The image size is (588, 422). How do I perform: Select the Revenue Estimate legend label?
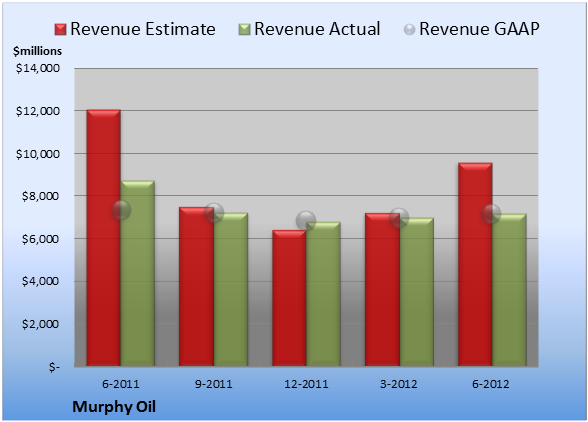[x=143, y=29]
